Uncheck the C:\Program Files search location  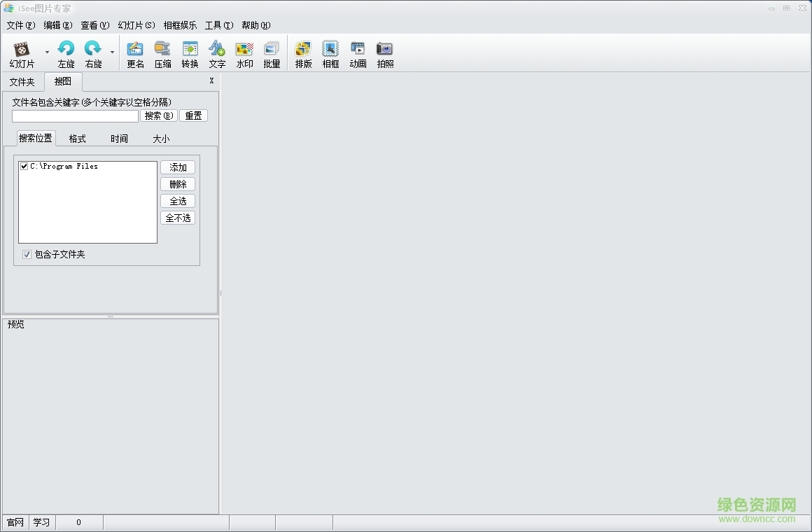click(x=24, y=166)
